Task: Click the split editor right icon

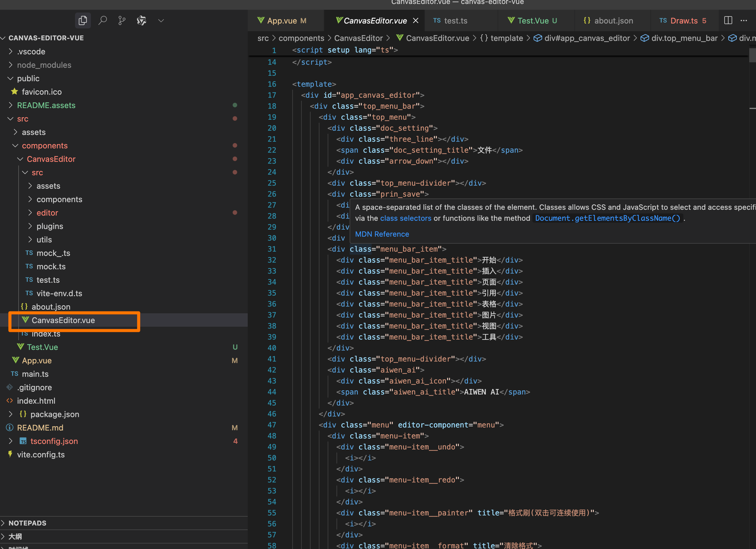Action: click(728, 21)
